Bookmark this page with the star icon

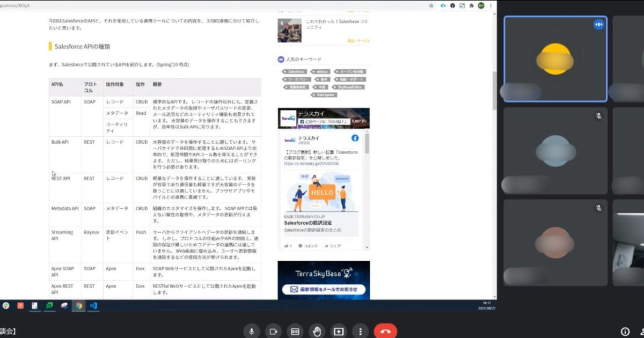coord(431,5)
